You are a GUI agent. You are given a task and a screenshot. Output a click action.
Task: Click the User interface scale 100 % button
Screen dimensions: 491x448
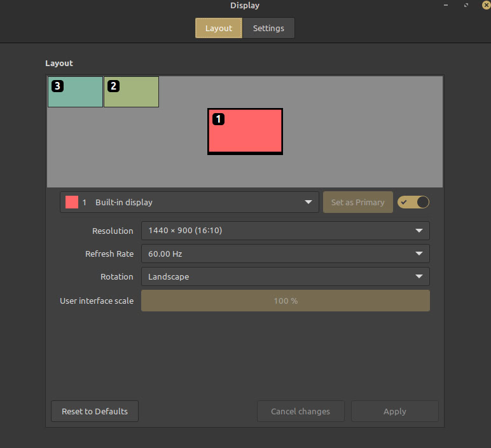tap(286, 301)
